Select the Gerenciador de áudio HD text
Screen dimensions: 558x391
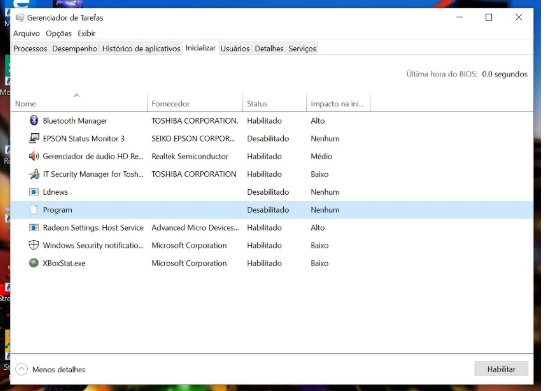click(93, 156)
